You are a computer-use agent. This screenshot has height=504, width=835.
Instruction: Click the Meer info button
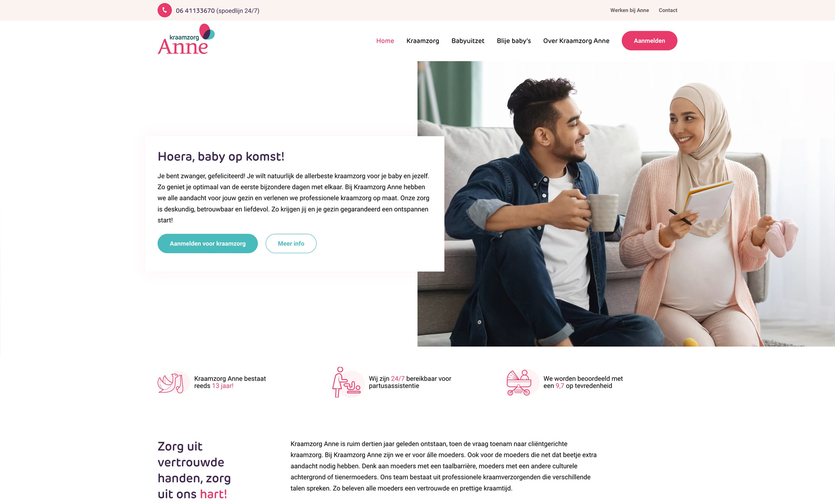[x=291, y=244]
